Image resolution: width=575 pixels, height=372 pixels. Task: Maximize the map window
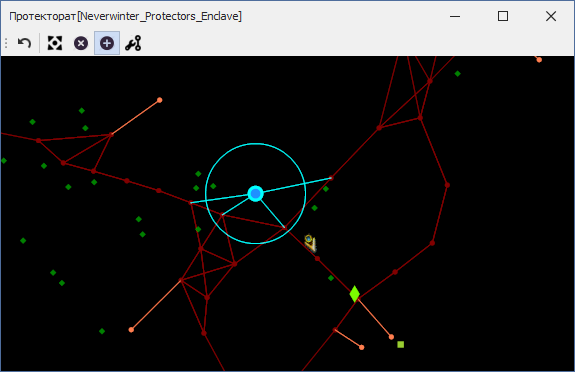[x=503, y=16]
